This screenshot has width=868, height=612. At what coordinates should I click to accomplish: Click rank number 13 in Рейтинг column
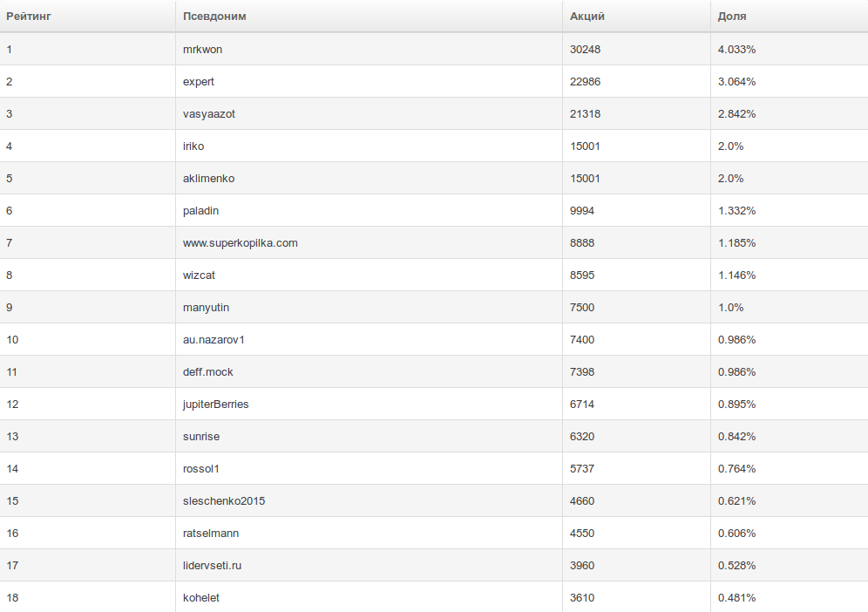12,437
